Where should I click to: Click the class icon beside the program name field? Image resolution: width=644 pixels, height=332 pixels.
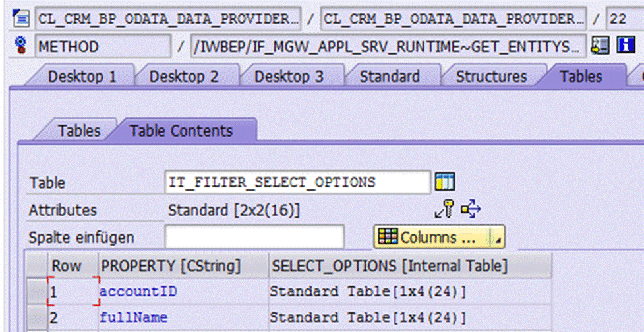coord(21,18)
